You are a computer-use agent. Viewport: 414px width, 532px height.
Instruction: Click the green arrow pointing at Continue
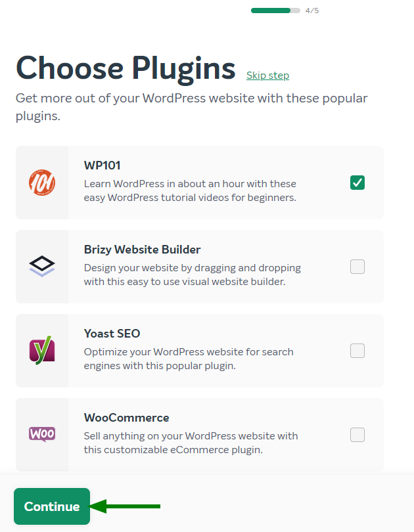[125, 506]
